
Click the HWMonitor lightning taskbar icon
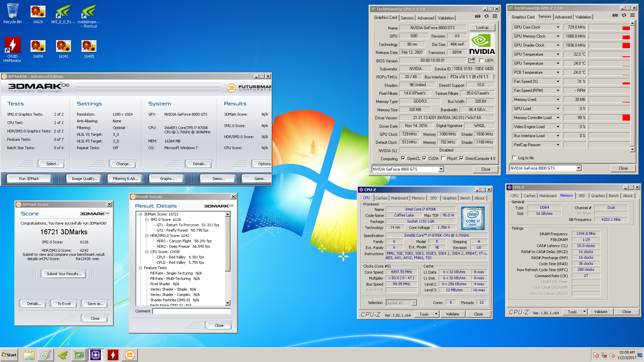click(x=113, y=355)
